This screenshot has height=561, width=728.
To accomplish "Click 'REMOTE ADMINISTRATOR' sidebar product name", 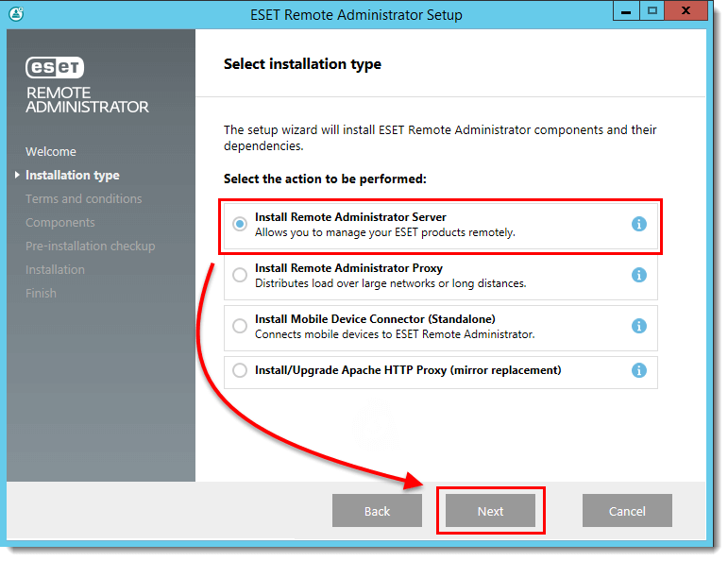I will pos(87,100).
